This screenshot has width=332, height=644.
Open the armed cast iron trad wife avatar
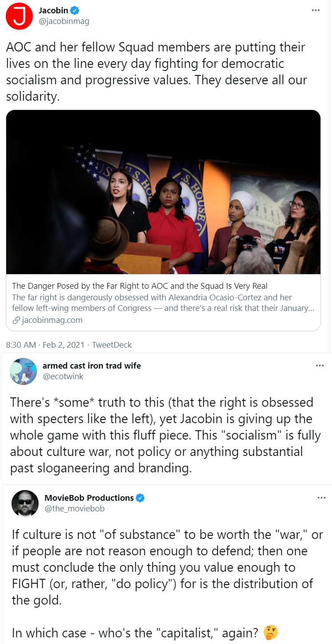[x=23, y=371]
